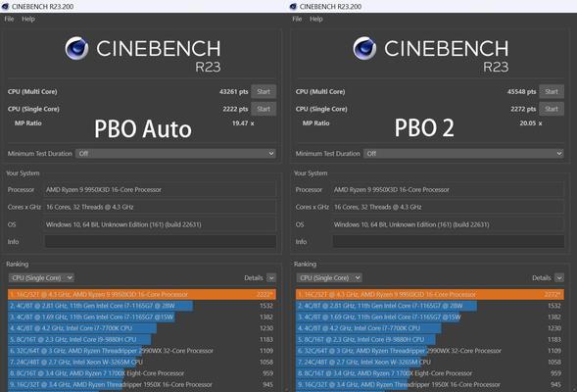The height and width of the screenshot is (392, 577).
Task: Select Threadripper 1950X row in right ranking
Action: (430, 384)
